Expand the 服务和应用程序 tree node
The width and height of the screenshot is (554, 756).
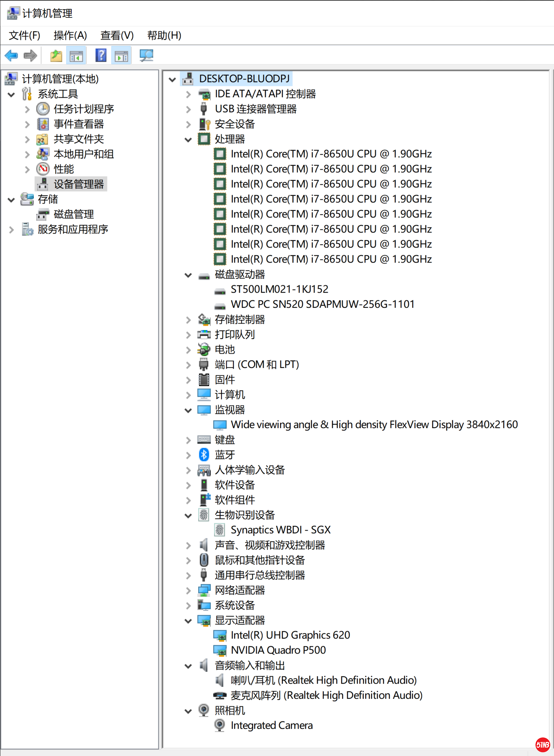12,230
